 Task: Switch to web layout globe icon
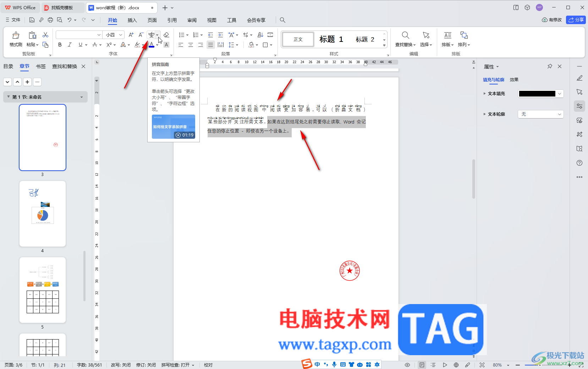point(456,365)
